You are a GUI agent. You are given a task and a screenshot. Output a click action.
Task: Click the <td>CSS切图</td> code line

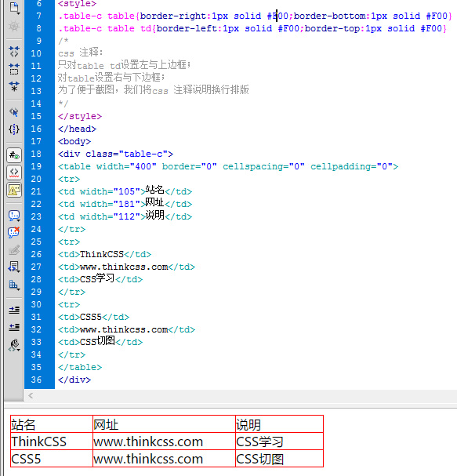(100, 341)
